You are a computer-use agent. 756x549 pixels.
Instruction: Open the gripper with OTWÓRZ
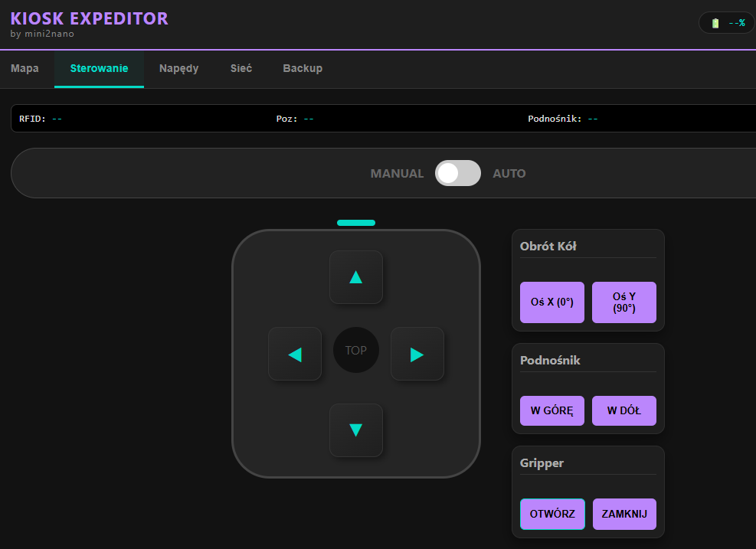pos(552,514)
